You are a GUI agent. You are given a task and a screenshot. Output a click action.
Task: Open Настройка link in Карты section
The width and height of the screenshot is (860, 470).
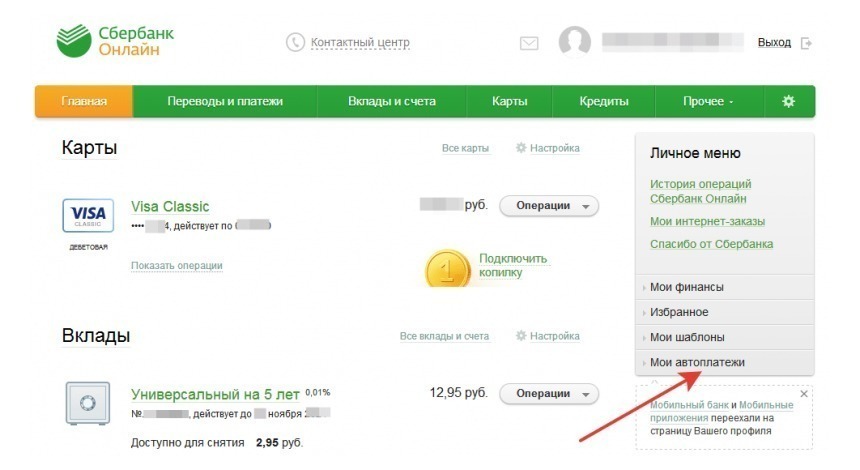[555, 148]
